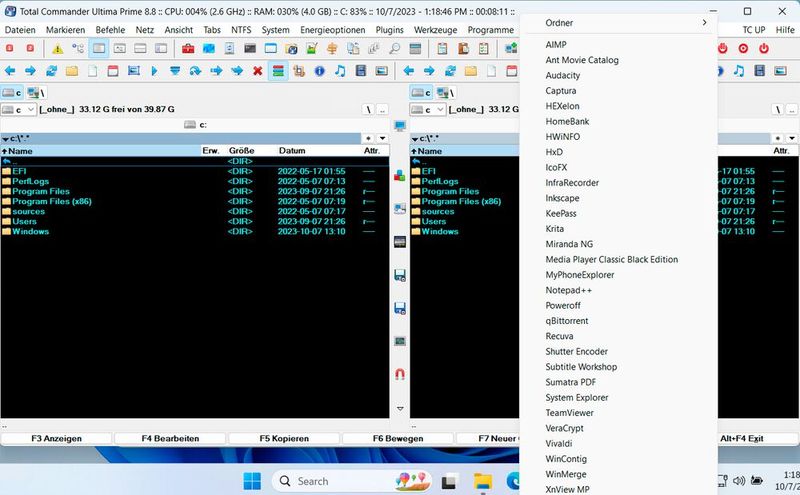The image size is (800, 495).
Task: Toggle the highlighted colored stripes icon
Action: click(278, 70)
